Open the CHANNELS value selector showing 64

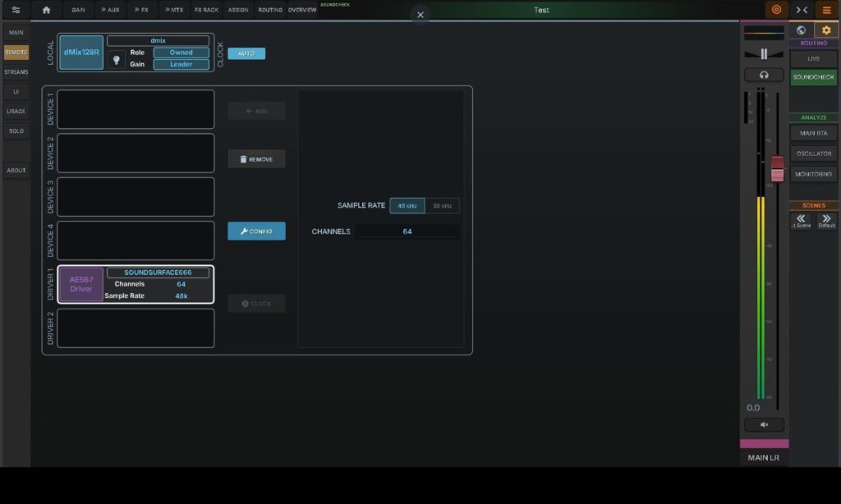coord(407,231)
